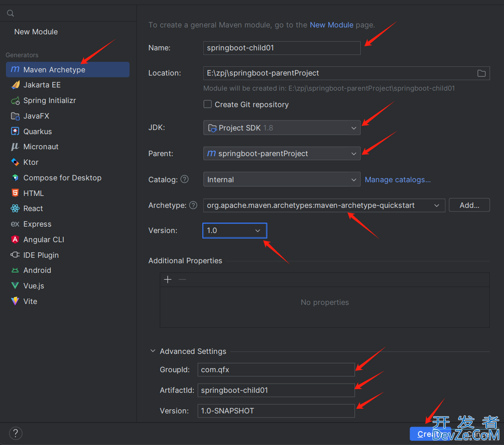
Task: Open the Parent project dropdown
Action: [282, 153]
